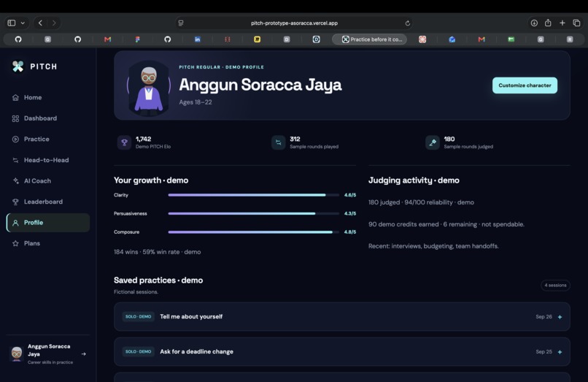Click the Safari sidebar toggle icon
This screenshot has width=588, height=382.
tap(12, 23)
